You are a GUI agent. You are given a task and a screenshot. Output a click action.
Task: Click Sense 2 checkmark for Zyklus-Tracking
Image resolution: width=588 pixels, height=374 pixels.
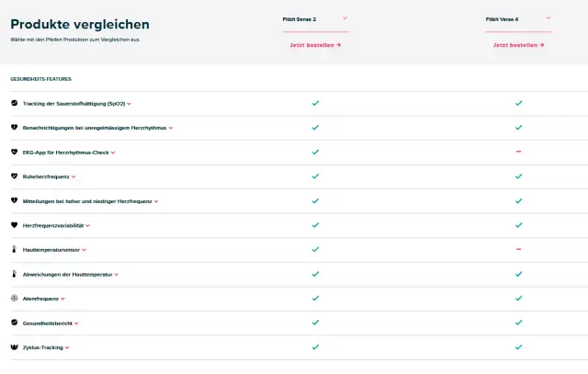315,347
